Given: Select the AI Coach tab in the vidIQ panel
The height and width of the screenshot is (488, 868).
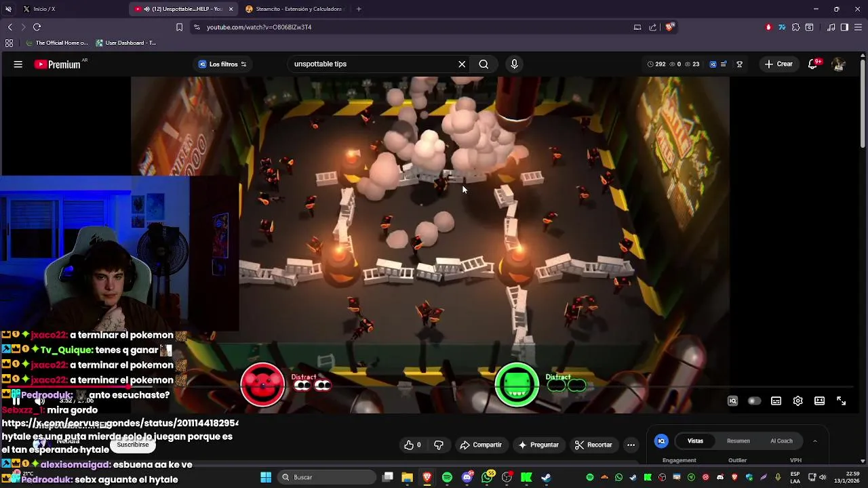Looking at the screenshot, I should click(x=781, y=441).
